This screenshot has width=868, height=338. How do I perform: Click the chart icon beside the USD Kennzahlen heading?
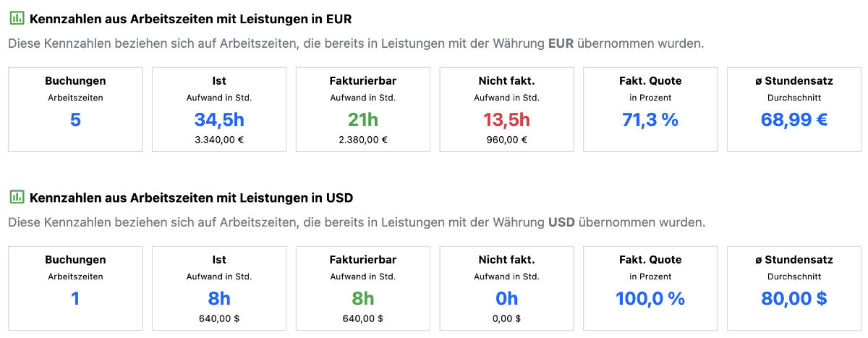pos(17,197)
